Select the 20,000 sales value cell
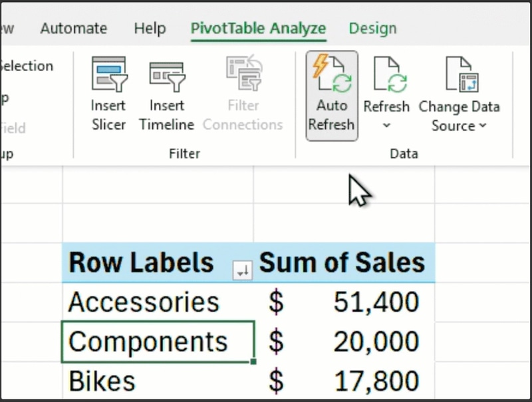The image size is (532, 402). click(344, 342)
